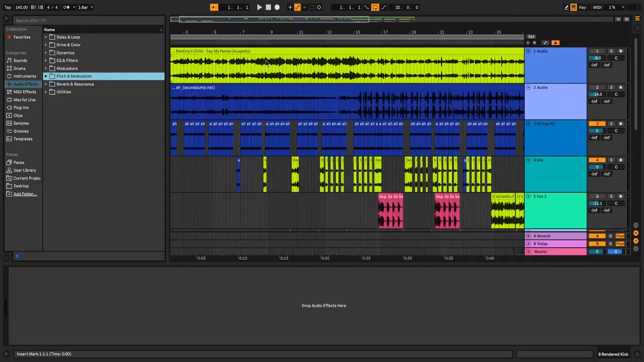Screen dimensions: 644x362
Task: Expand the Pitch & Modulation folder
Action: click(x=46, y=76)
